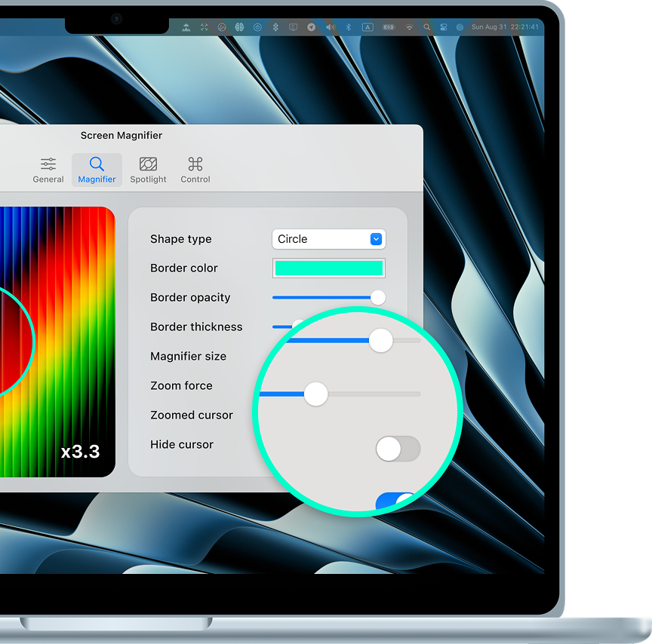This screenshot has height=644, width=652.
Task: Click the battery status icon
Action: [389, 27]
